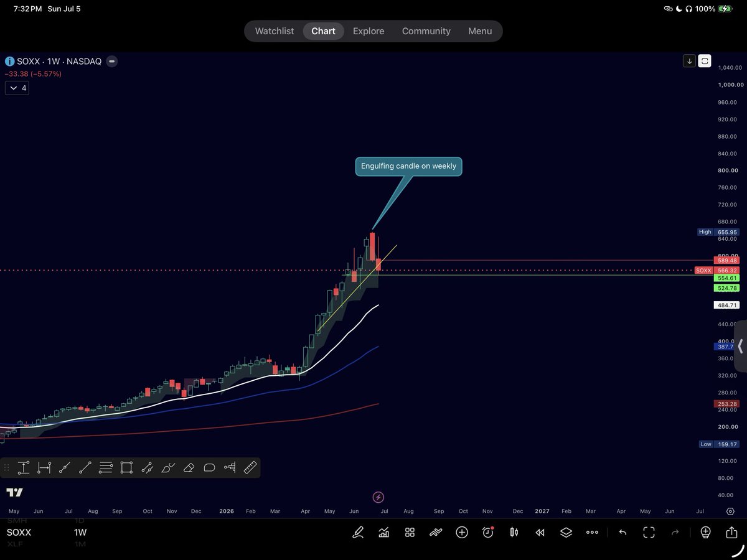Select the callout note shape tool

[x=209, y=467]
